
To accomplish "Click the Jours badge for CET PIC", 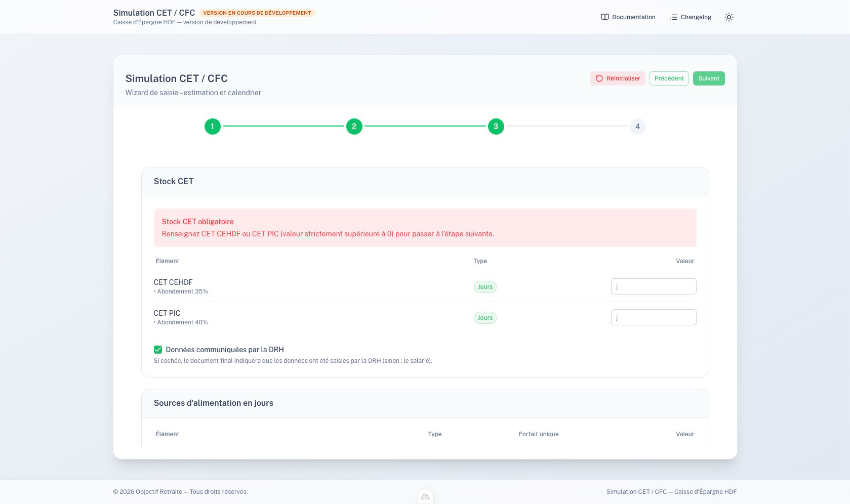I will [x=485, y=318].
